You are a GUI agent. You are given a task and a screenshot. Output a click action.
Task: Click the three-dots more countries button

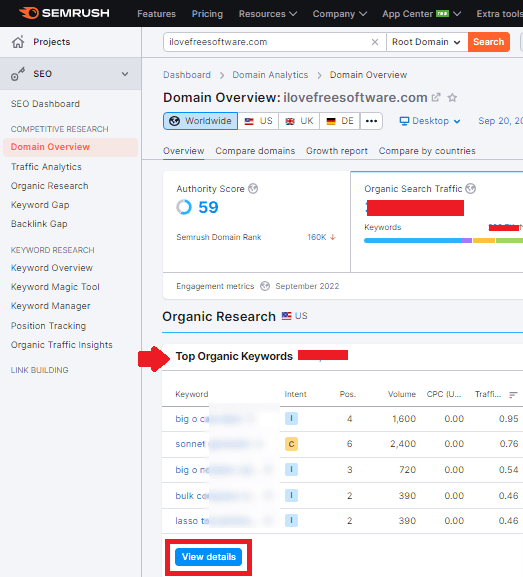tap(371, 121)
